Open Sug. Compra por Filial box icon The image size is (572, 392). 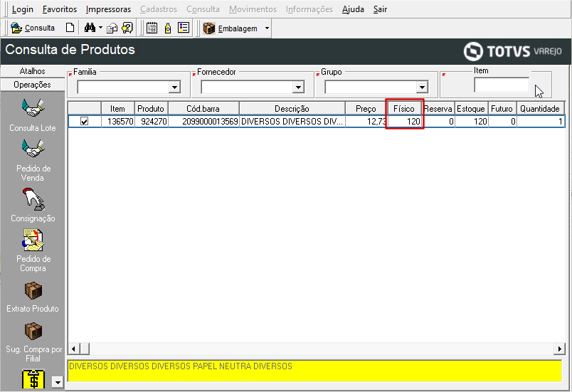(33, 331)
